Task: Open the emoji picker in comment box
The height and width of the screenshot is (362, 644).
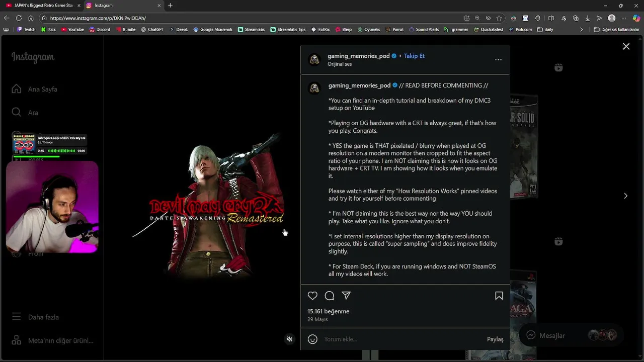Action: 312,339
